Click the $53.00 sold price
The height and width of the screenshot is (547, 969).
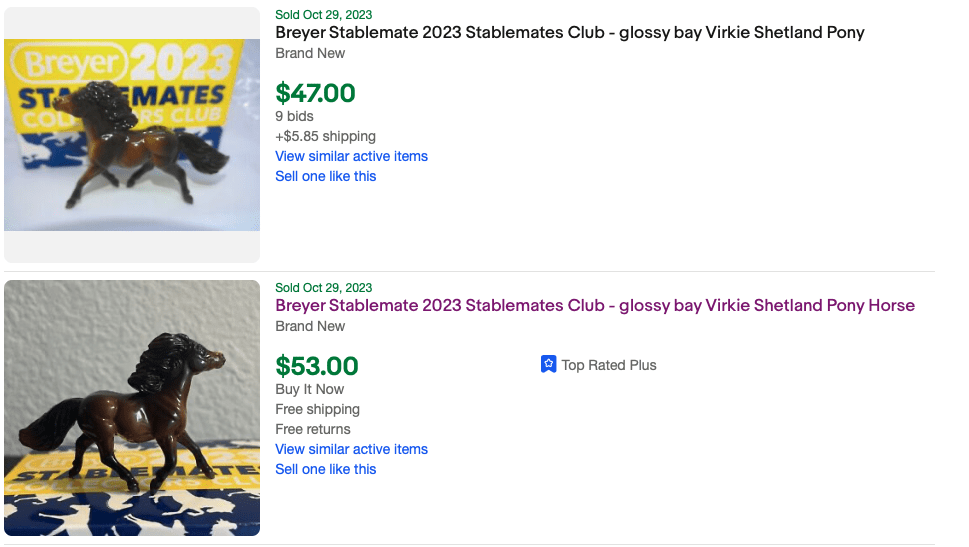tap(316, 366)
